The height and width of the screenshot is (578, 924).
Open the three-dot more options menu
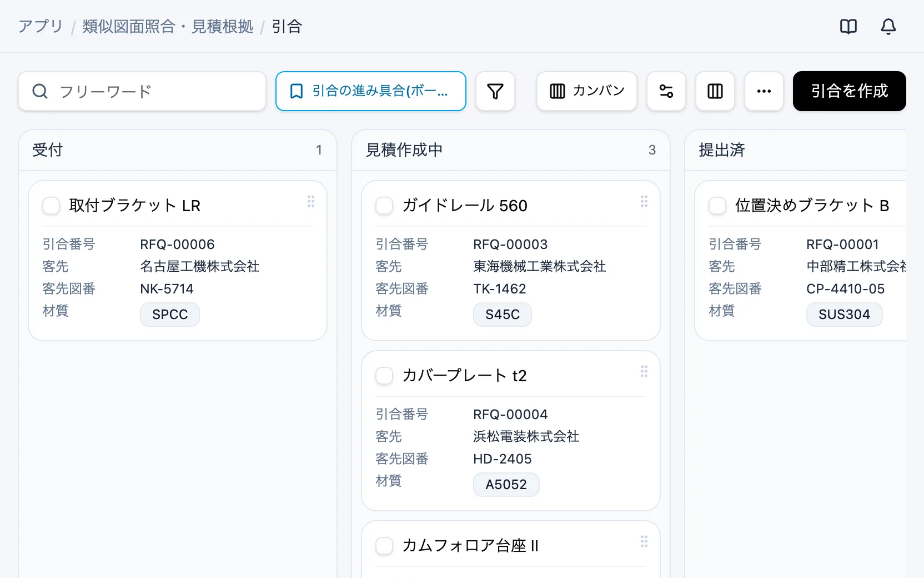click(x=764, y=91)
